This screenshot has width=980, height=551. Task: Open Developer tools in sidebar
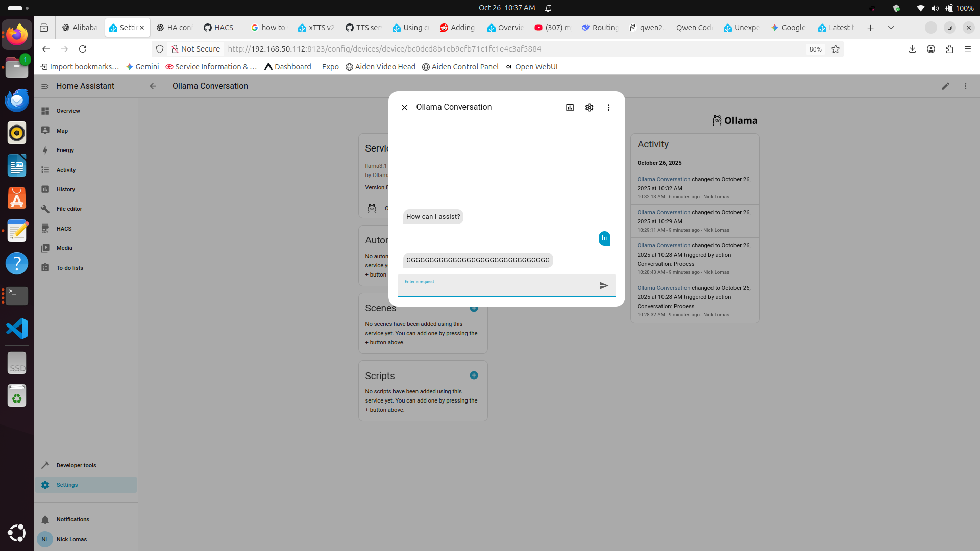[x=76, y=465]
